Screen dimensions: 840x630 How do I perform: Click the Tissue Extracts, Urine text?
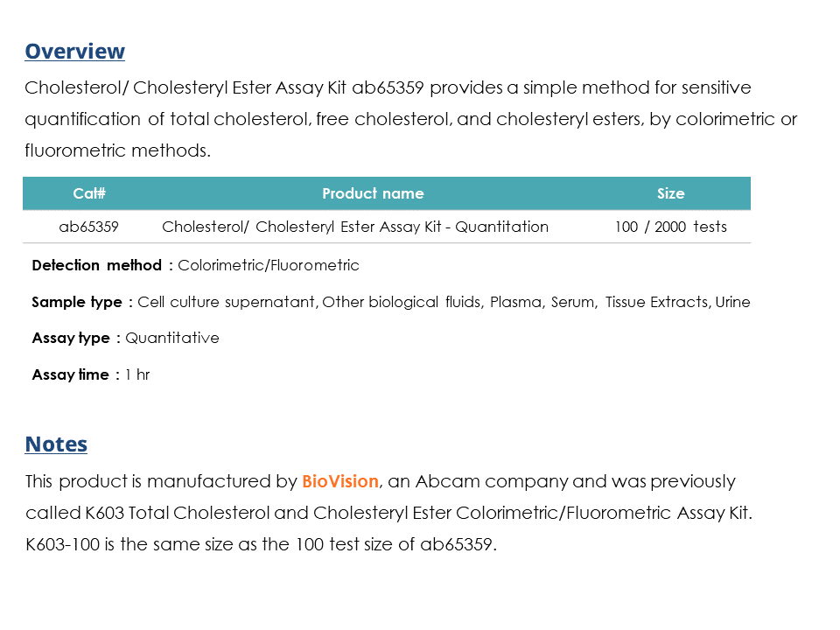coord(677,302)
